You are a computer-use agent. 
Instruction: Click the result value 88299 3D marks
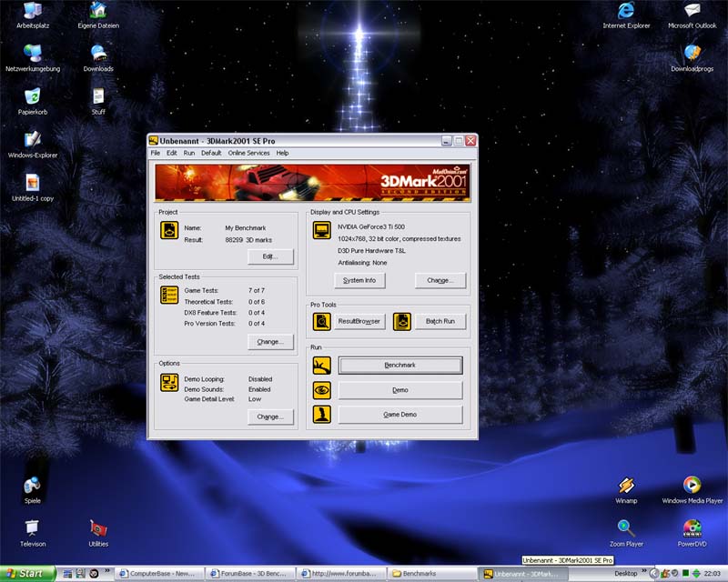tap(248, 240)
